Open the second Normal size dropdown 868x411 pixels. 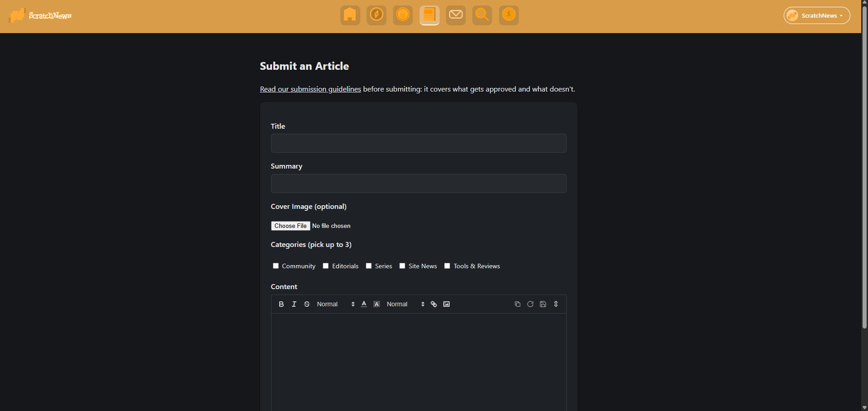click(x=405, y=304)
